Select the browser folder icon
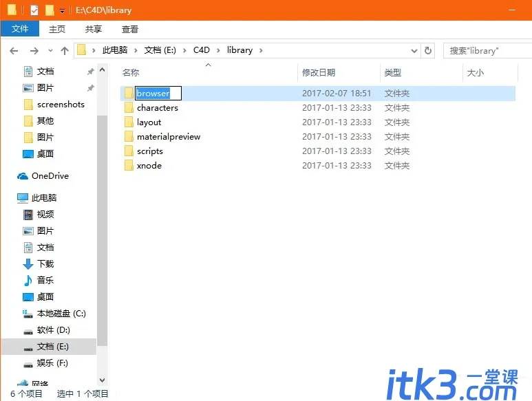This screenshot has height=401, width=532. [129, 94]
